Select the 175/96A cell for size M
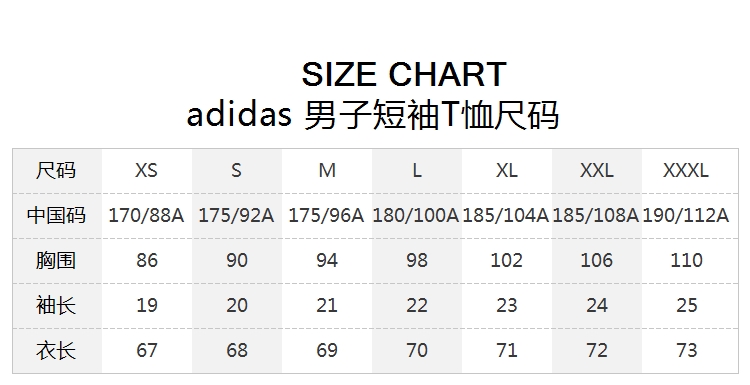This screenshot has height=385, width=750. point(326,215)
